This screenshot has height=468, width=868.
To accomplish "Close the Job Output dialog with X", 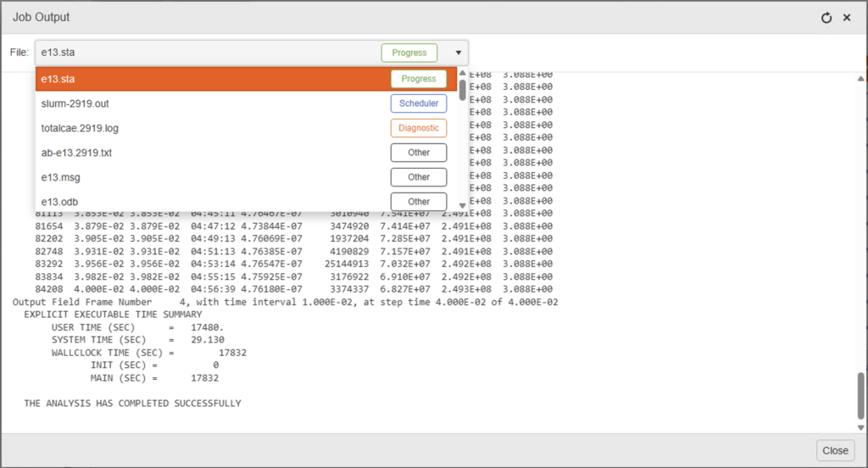I will (x=847, y=18).
